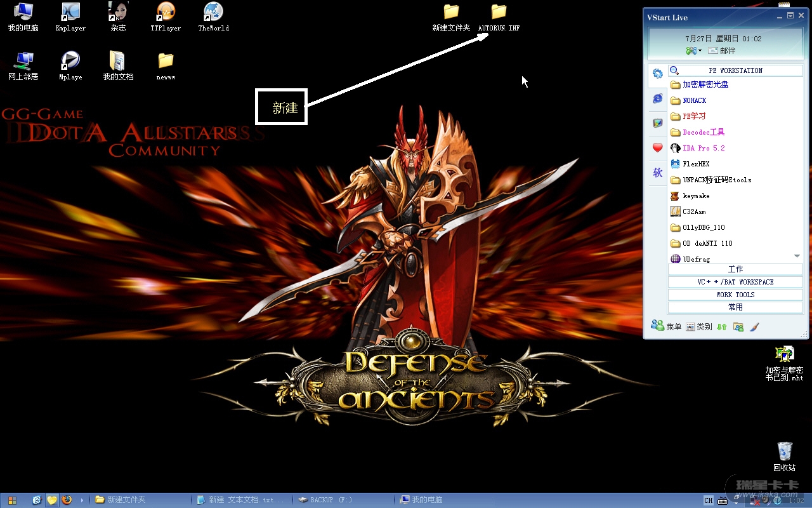Open the Decodec工具 folder in VStart

pos(698,132)
